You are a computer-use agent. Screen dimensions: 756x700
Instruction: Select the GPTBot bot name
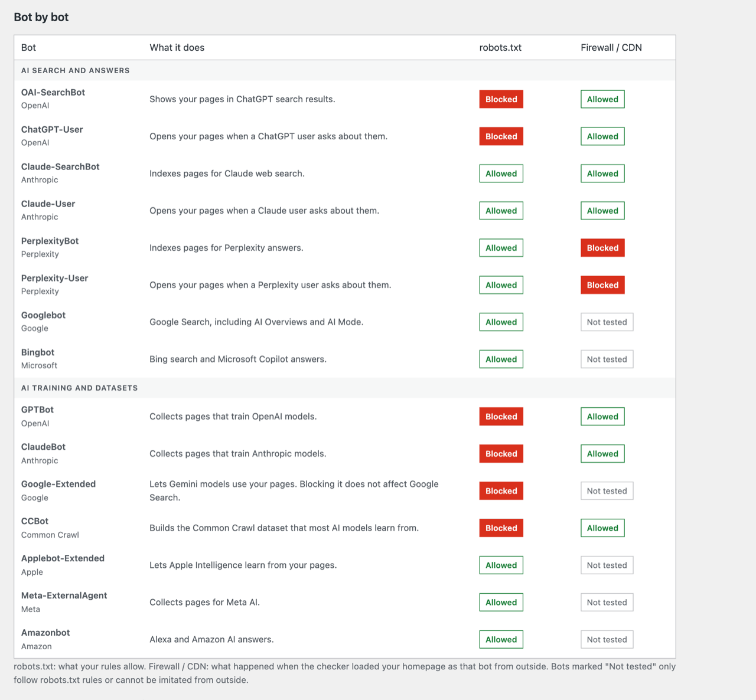(38, 410)
